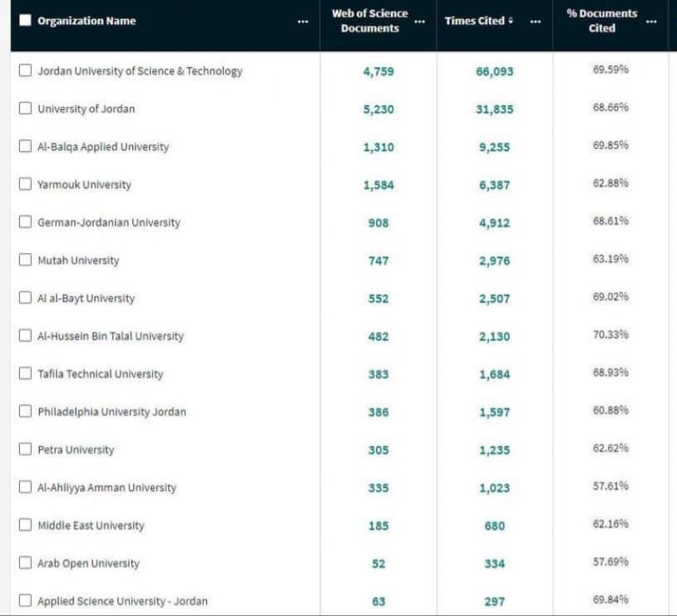Image resolution: width=677 pixels, height=616 pixels.
Task: Click 5,230 documents for University of Jordan
Action: click(378, 109)
